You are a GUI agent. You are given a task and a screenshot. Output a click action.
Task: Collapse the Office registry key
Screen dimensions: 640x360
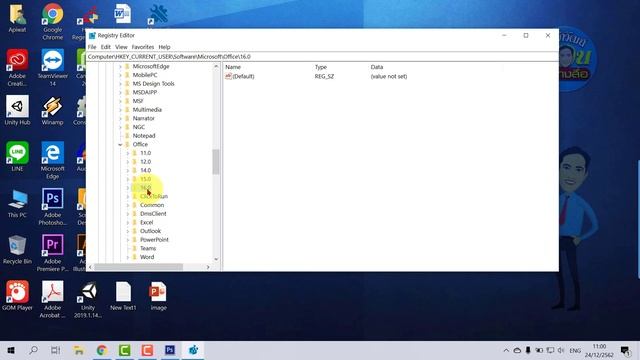pyautogui.click(x=120, y=144)
